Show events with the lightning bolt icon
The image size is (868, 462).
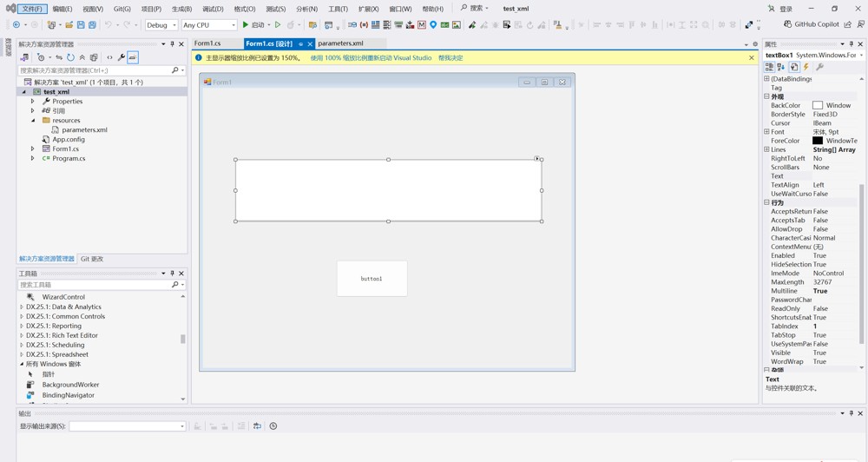pos(806,67)
